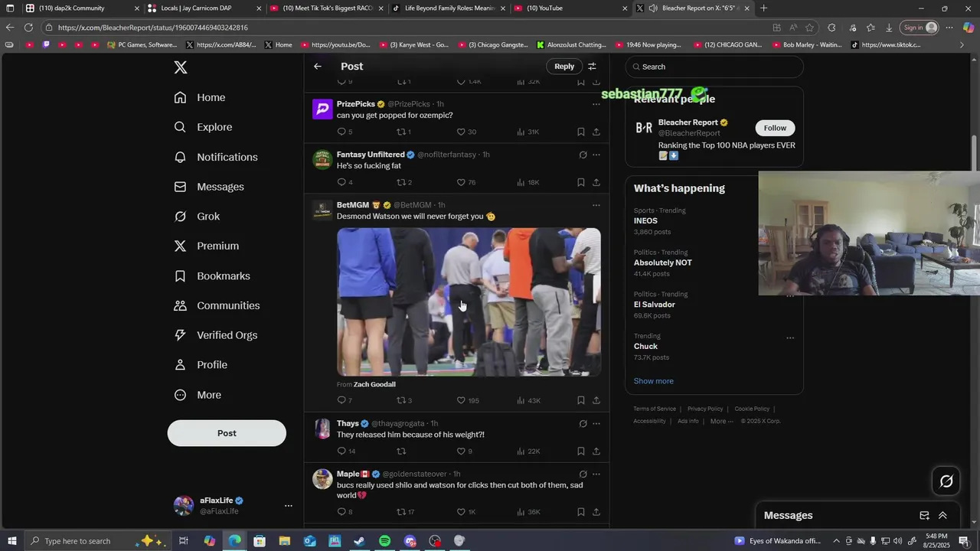Bookmark the Maple post

tap(581, 512)
